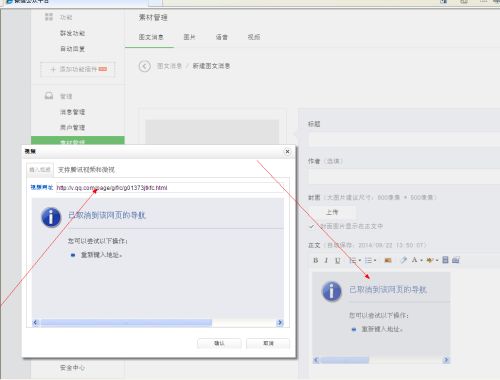
Task: Close the 视频 dialog with the X
Action: tap(287, 152)
